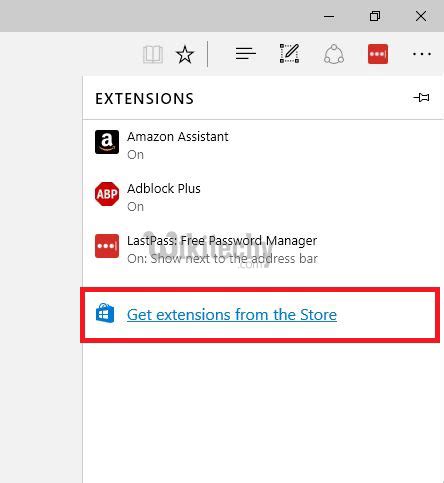Minimize the Edge window
444x483 pixels.
tap(329, 16)
